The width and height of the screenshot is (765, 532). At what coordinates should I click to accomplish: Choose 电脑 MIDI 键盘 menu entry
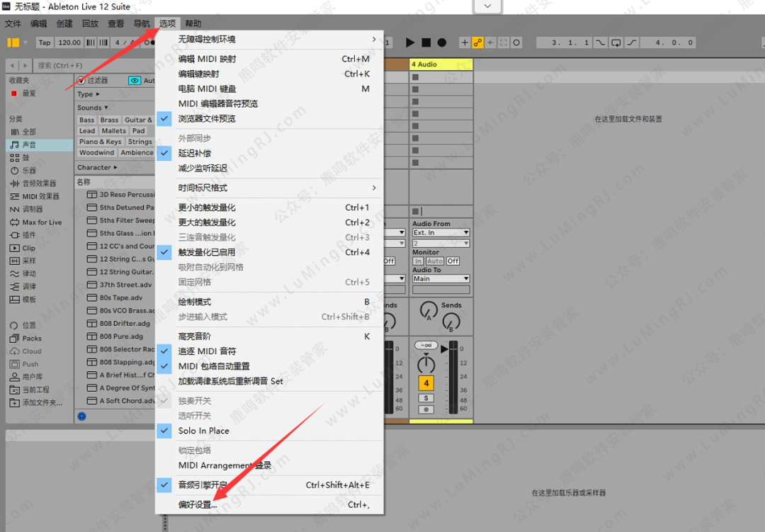269,89
